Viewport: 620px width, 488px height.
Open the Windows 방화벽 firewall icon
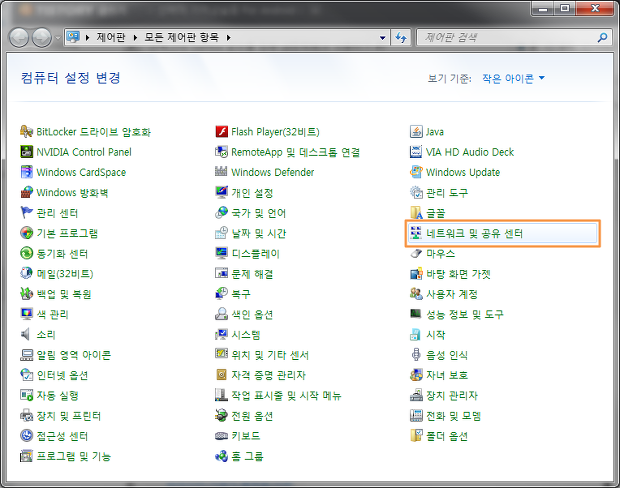coord(26,193)
